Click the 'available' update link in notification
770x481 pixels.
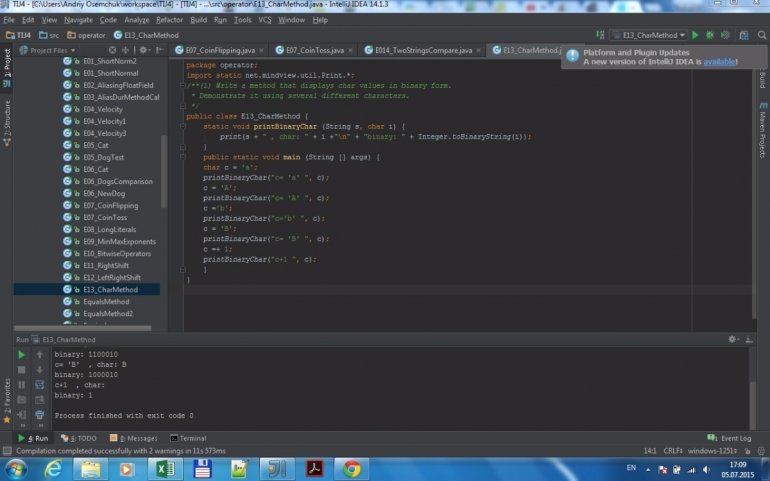click(720, 62)
